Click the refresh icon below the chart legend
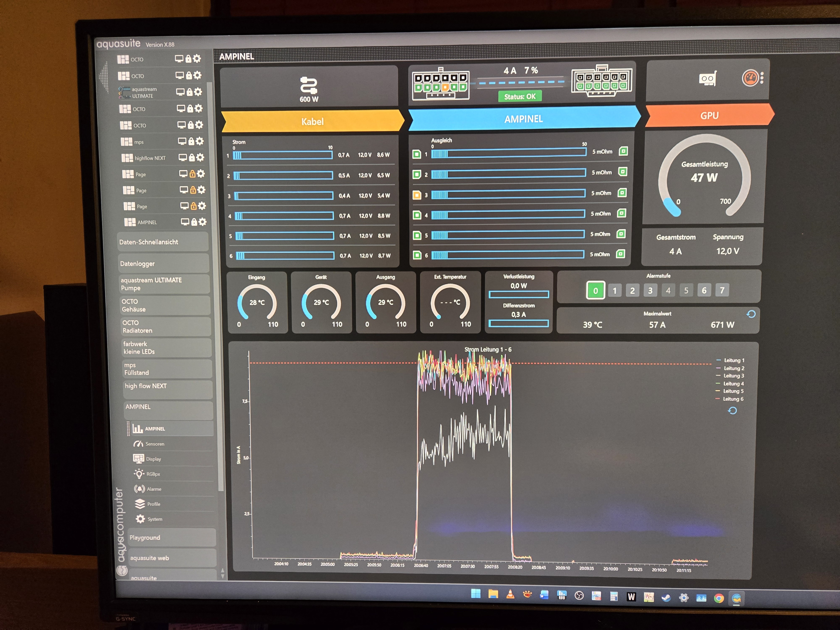Screen dimensions: 840x630 pyautogui.click(x=732, y=411)
